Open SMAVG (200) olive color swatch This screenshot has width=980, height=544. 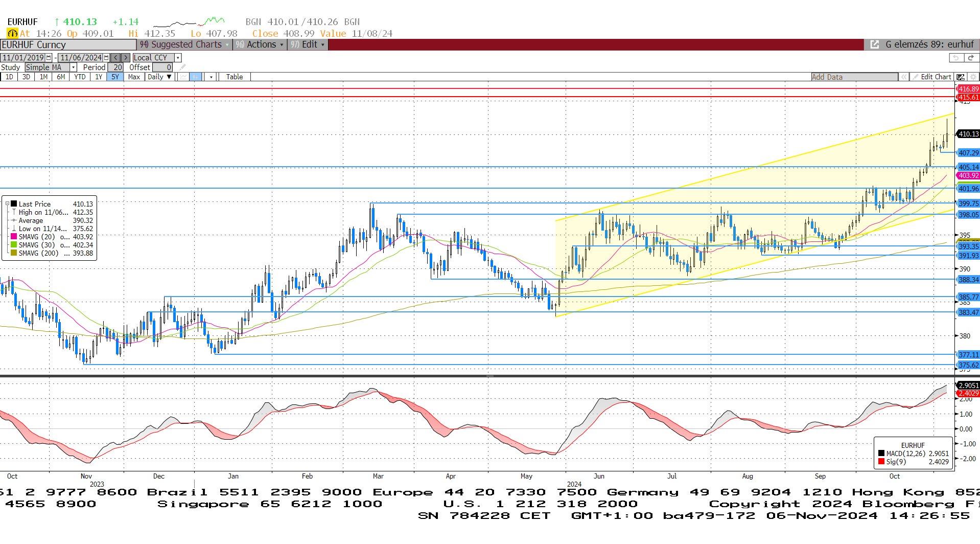14,253
